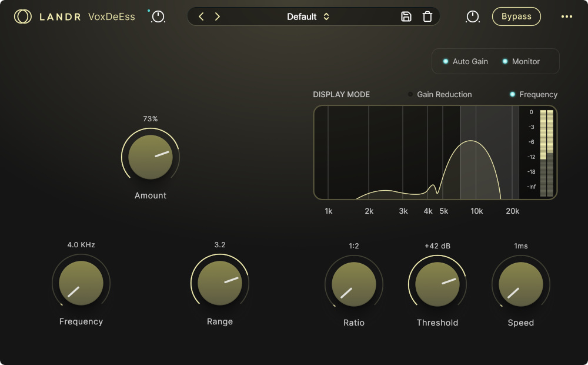
Task: Click the dial icon left of Bypass
Action: 473,18
